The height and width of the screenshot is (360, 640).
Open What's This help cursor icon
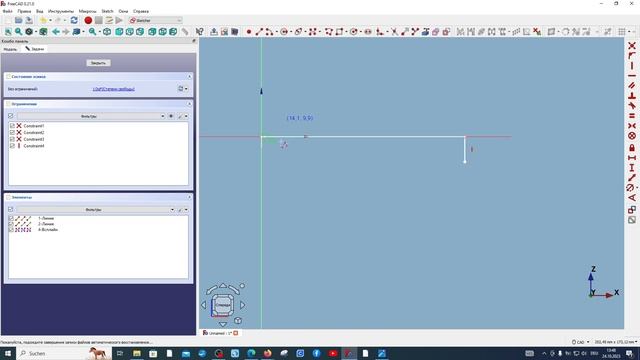point(200,31)
